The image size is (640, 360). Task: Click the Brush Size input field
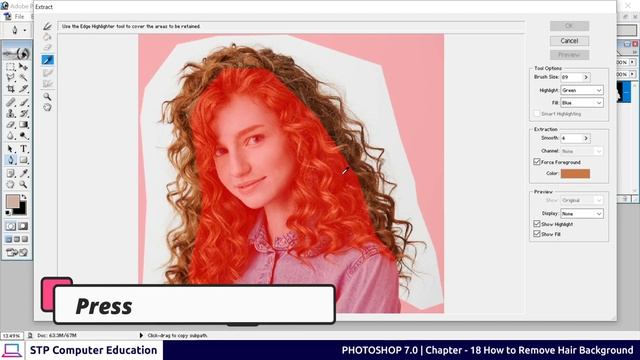click(x=571, y=77)
